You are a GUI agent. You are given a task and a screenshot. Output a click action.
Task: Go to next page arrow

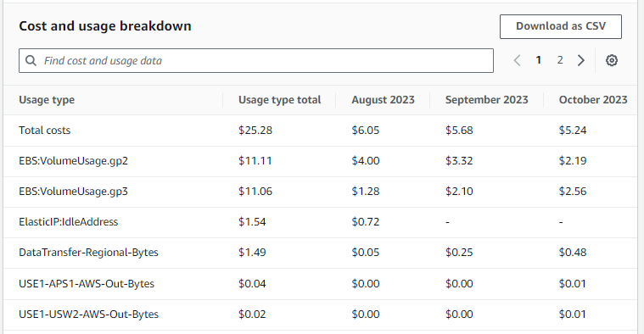pyautogui.click(x=580, y=60)
